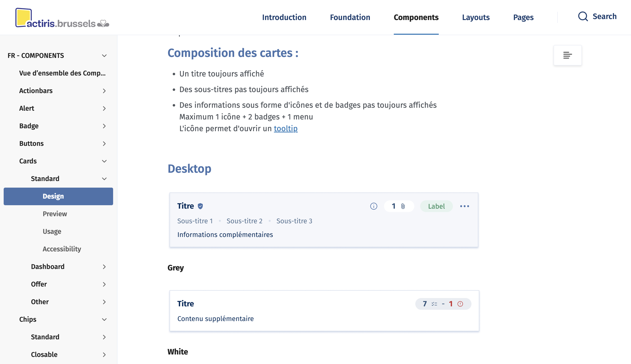Open the Layouts tab
The height and width of the screenshot is (364, 631).
click(475, 17)
